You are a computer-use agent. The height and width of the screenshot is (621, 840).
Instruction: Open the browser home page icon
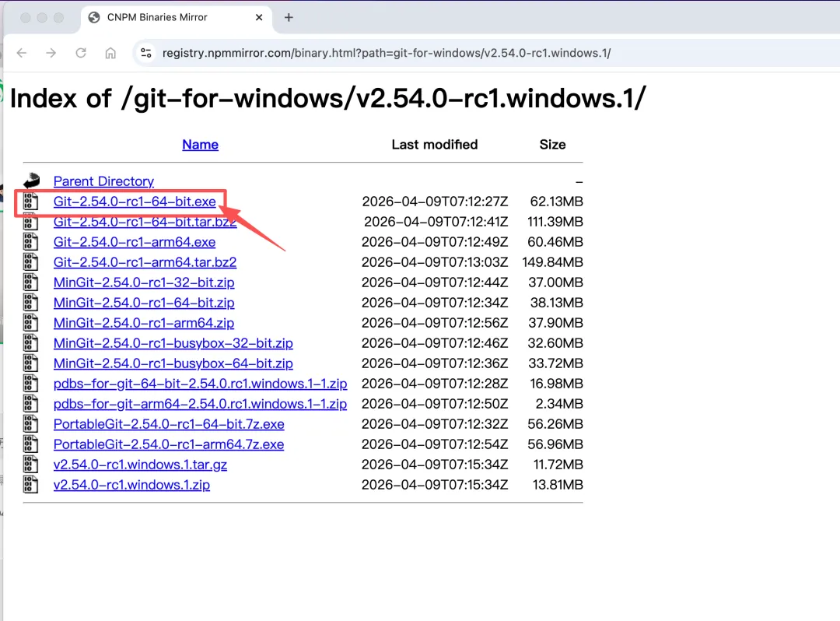(110, 53)
